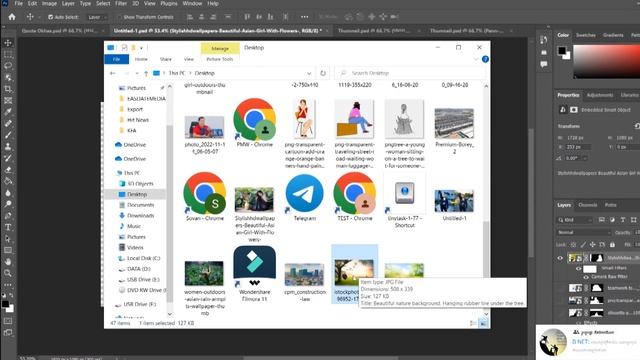Click the Photoshop Home button

click(12, 17)
